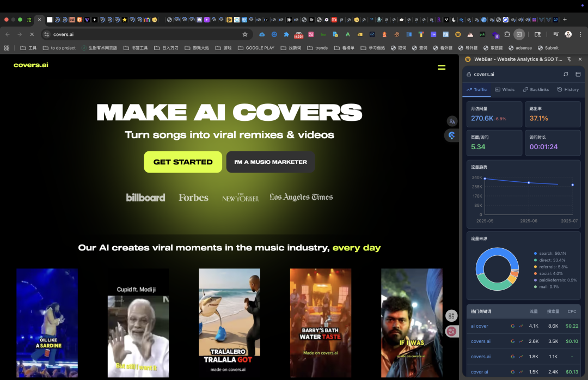Switch to the History tab
588x380 pixels.
point(568,90)
